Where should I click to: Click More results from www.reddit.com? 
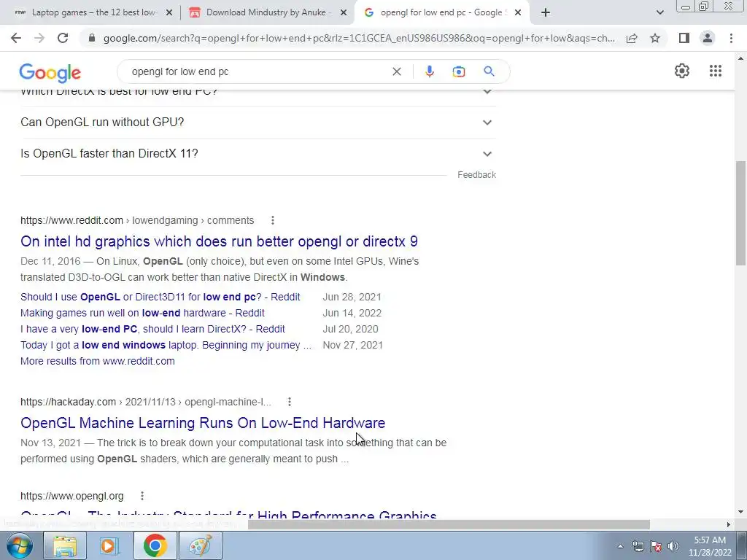(x=98, y=362)
